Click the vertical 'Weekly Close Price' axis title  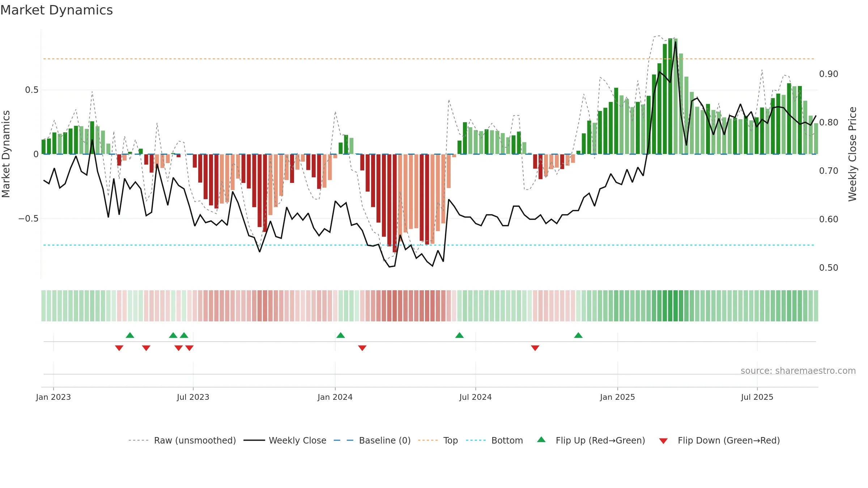tap(852, 154)
